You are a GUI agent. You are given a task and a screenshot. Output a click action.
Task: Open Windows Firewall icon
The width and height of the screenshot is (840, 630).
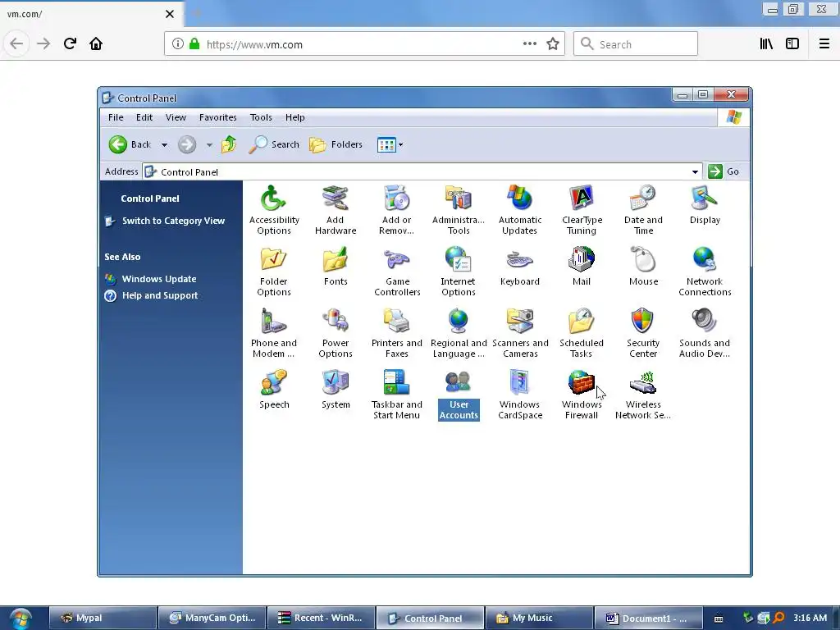click(582, 395)
